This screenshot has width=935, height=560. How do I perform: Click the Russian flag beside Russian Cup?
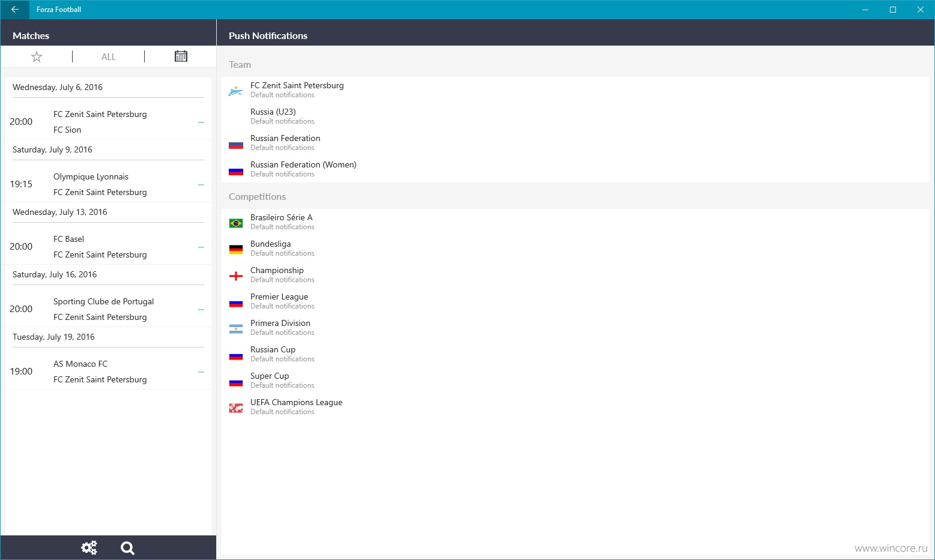coord(236,356)
